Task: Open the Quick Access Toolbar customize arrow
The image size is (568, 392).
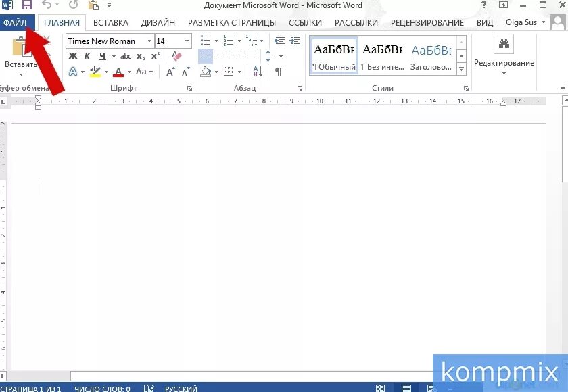Action: coord(109,5)
